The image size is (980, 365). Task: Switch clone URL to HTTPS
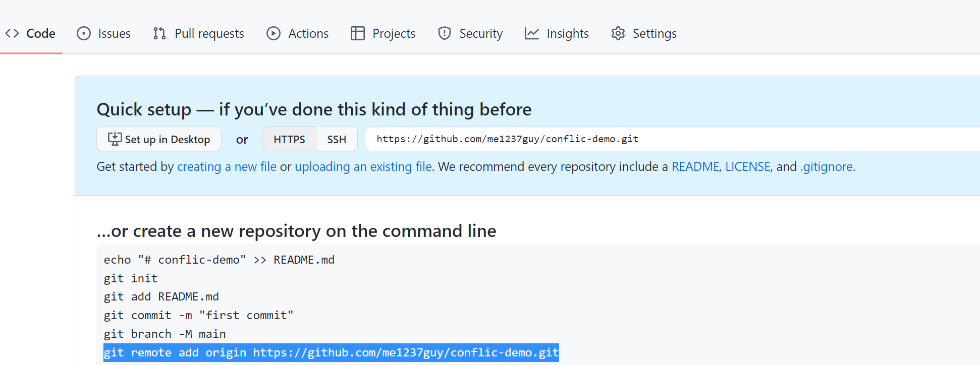pyautogui.click(x=289, y=139)
